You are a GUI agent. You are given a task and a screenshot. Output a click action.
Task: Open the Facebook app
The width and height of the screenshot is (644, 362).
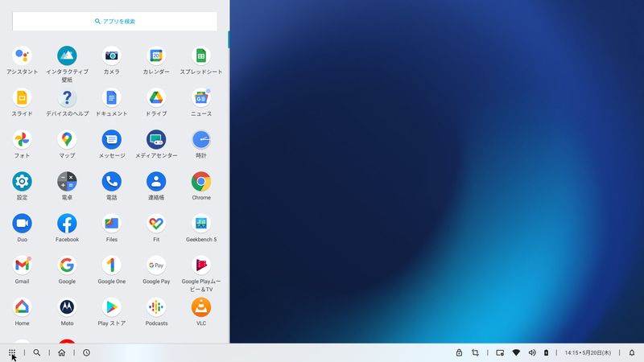tap(67, 224)
